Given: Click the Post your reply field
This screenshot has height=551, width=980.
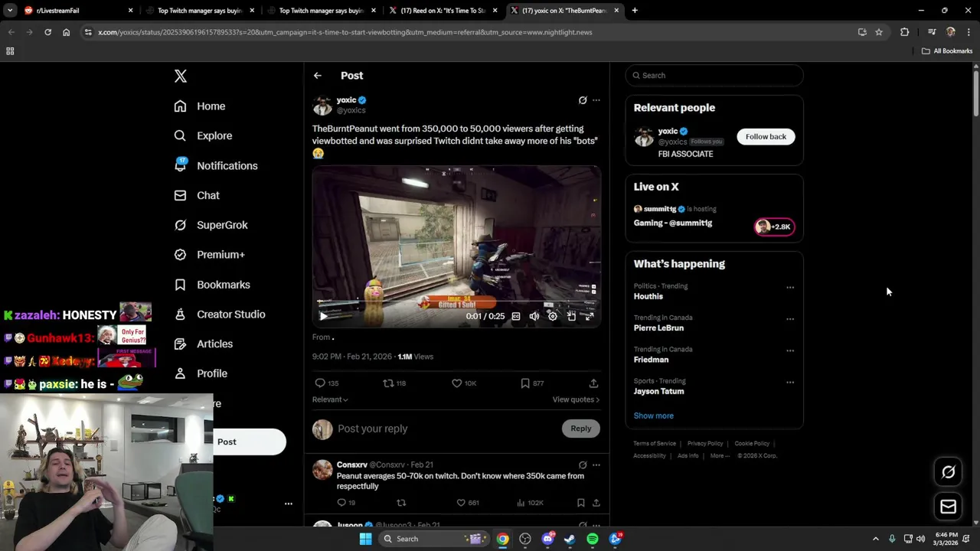Looking at the screenshot, I should pos(446,429).
